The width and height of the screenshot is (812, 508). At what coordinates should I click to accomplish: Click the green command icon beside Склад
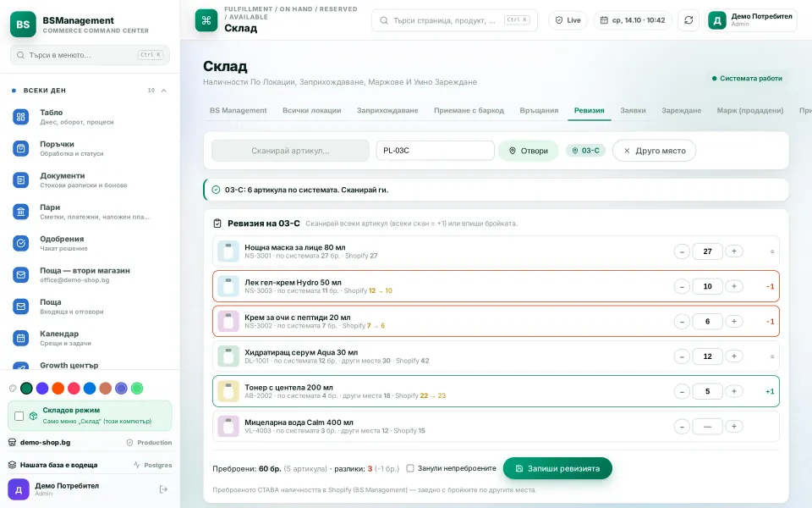click(206, 20)
